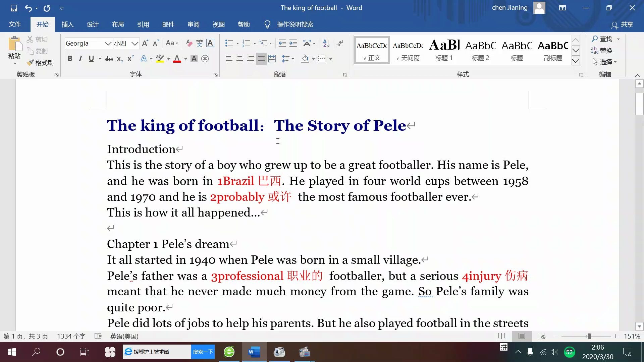Undo the last action
The height and width of the screenshot is (362, 644).
pyautogui.click(x=29, y=8)
